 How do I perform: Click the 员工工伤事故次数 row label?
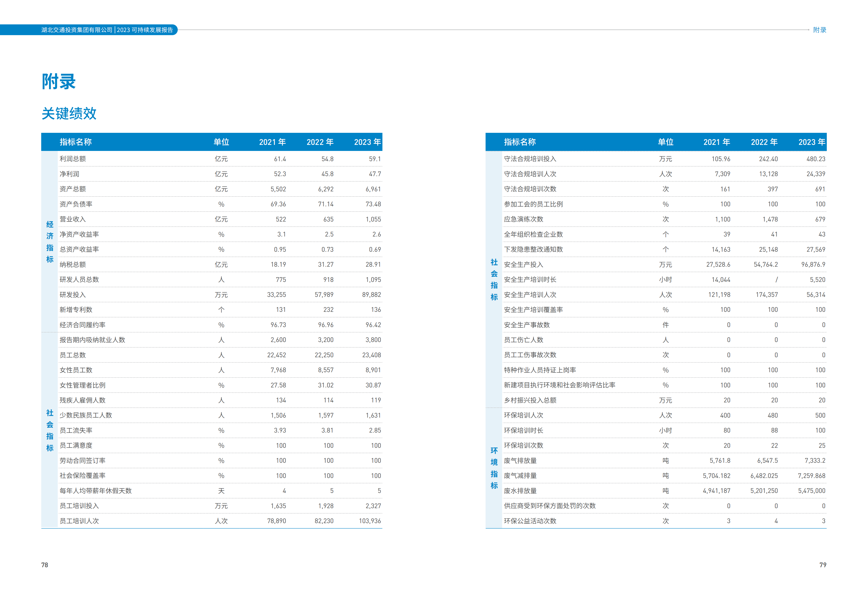coord(530,355)
